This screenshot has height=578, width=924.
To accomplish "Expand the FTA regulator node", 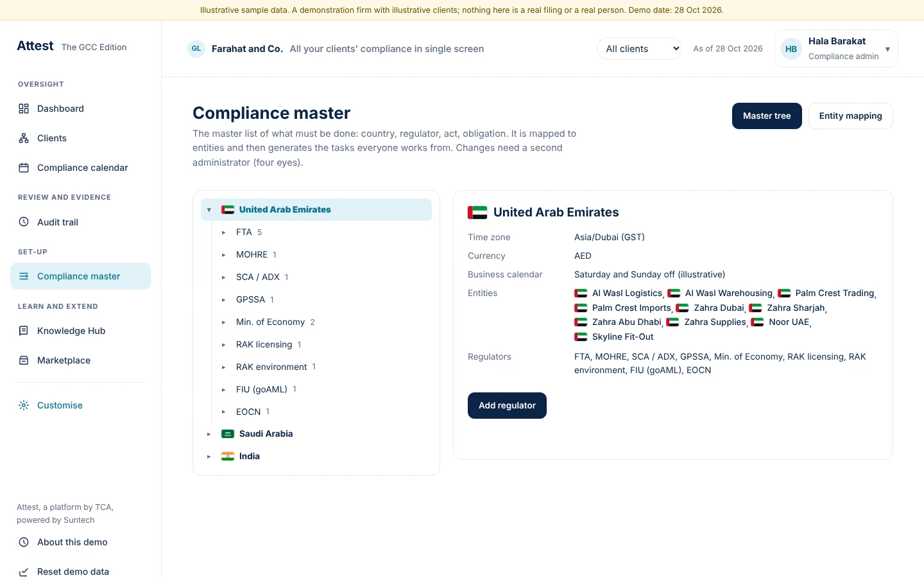I will point(224,232).
